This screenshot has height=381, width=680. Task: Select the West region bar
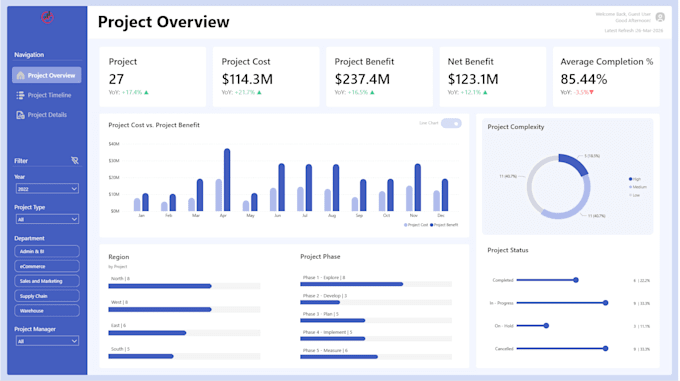pos(160,309)
